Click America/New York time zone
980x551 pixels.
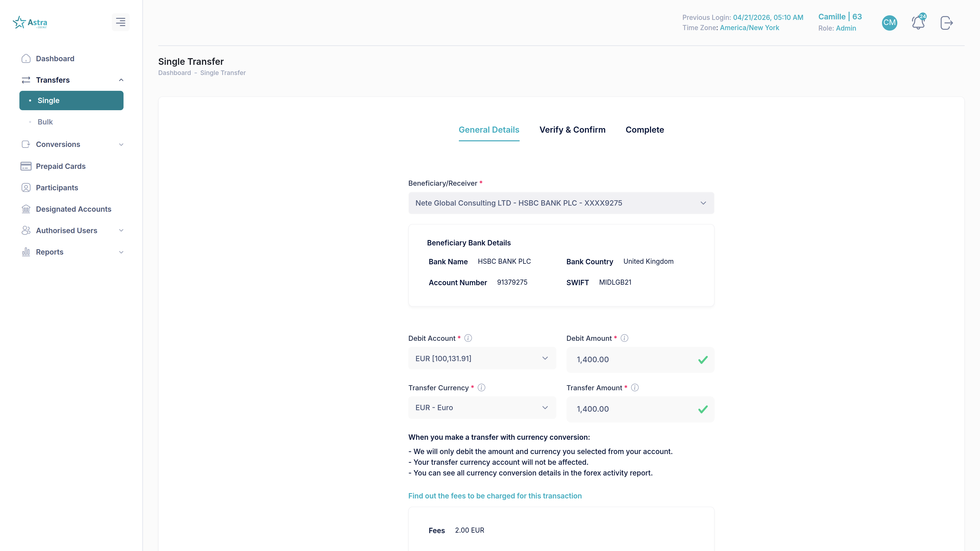750,28
